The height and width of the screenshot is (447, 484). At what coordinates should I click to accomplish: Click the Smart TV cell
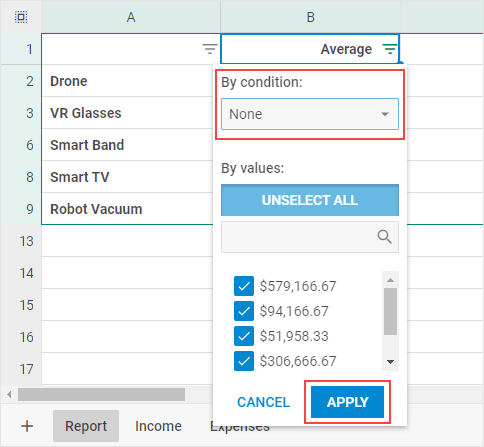127,177
